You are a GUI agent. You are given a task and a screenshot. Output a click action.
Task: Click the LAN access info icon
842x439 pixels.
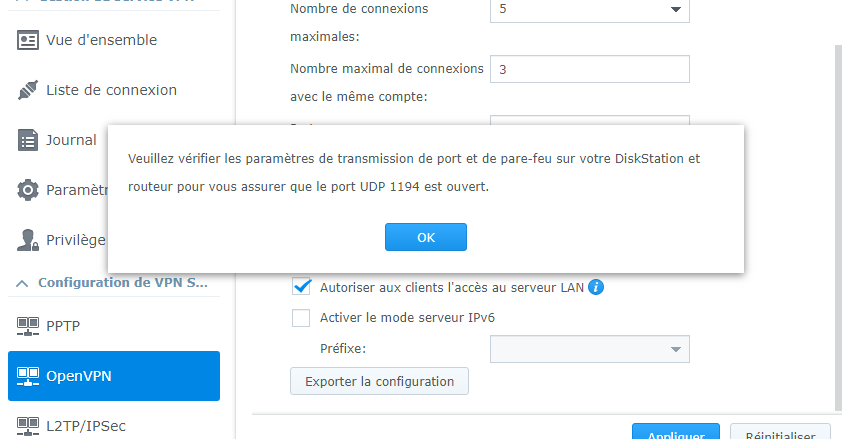tap(596, 287)
